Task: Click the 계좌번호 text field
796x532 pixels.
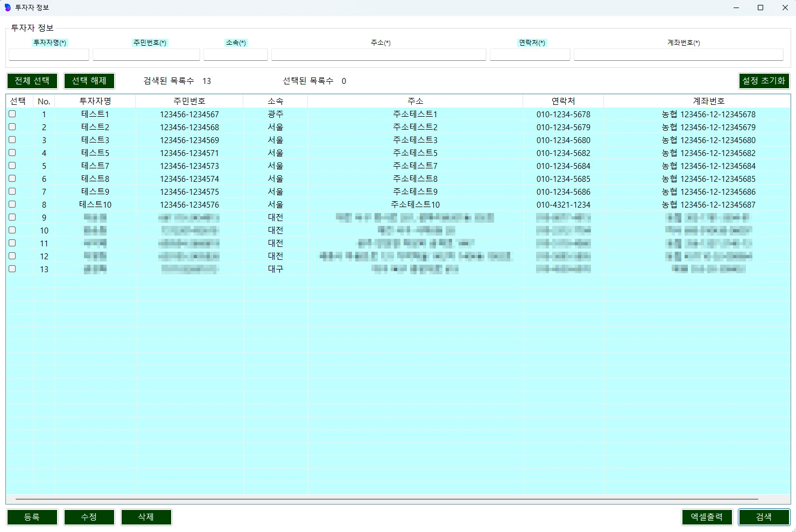Action: (x=679, y=54)
